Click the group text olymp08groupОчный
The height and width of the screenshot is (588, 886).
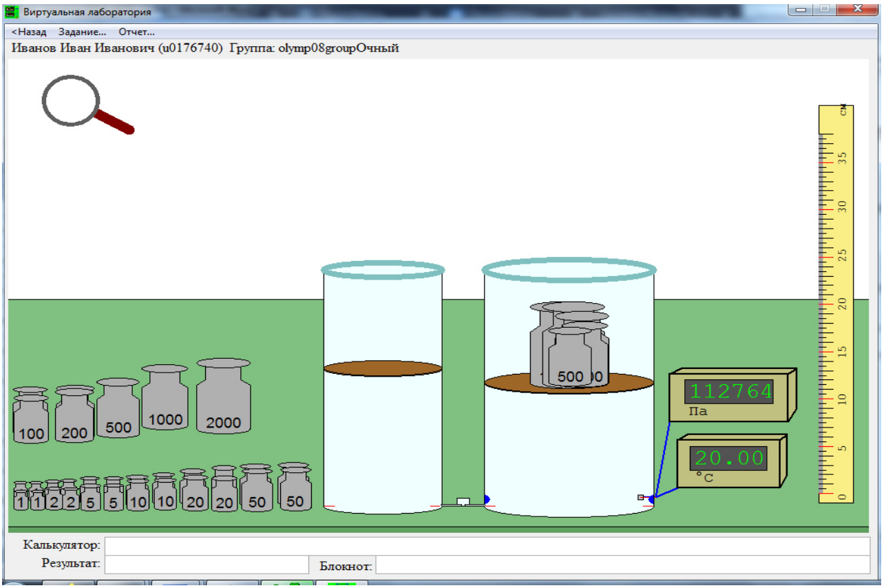338,48
